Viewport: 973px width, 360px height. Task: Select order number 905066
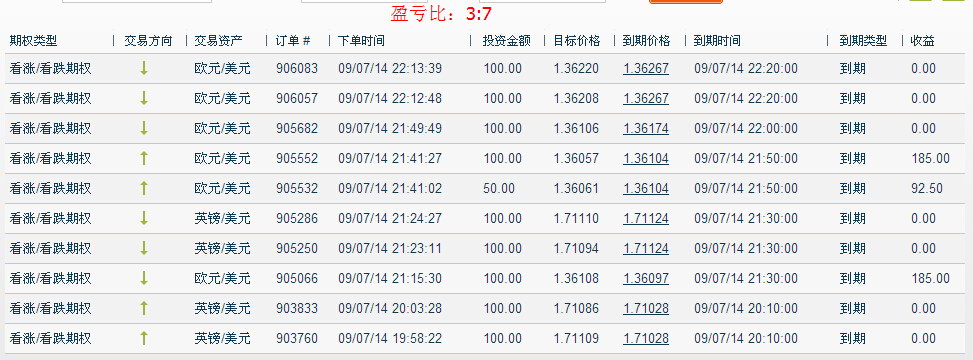click(297, 278)
